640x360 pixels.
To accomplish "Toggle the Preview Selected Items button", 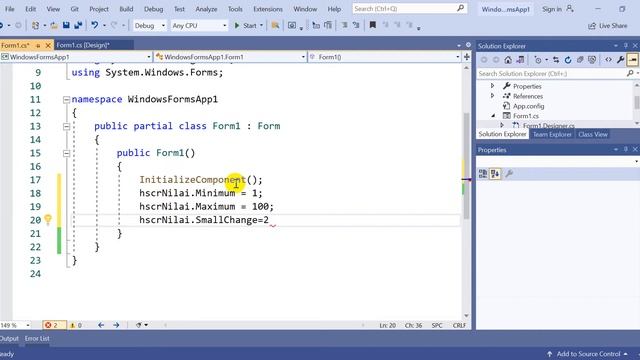I will (x=633, y=60).
